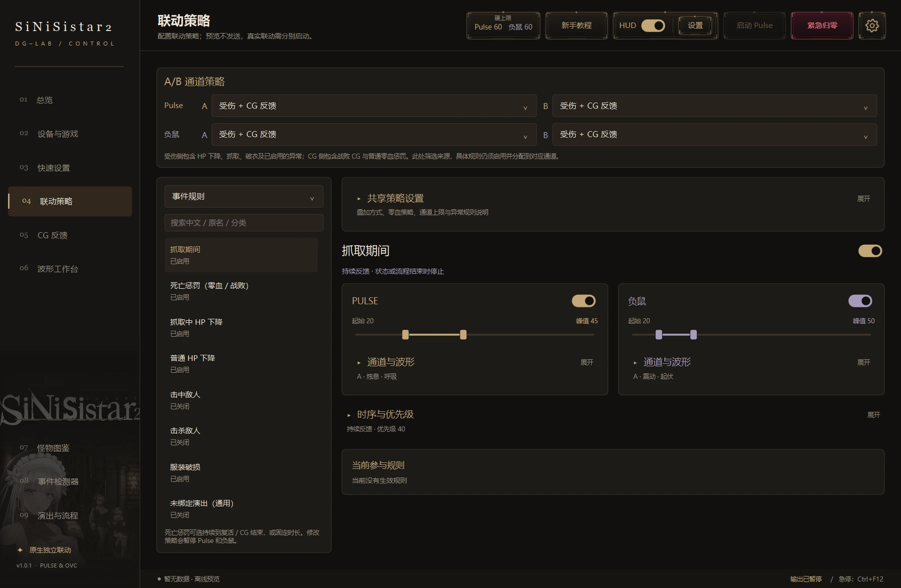Click the sparkle icon beside 原生独立联动

point(20,550)
